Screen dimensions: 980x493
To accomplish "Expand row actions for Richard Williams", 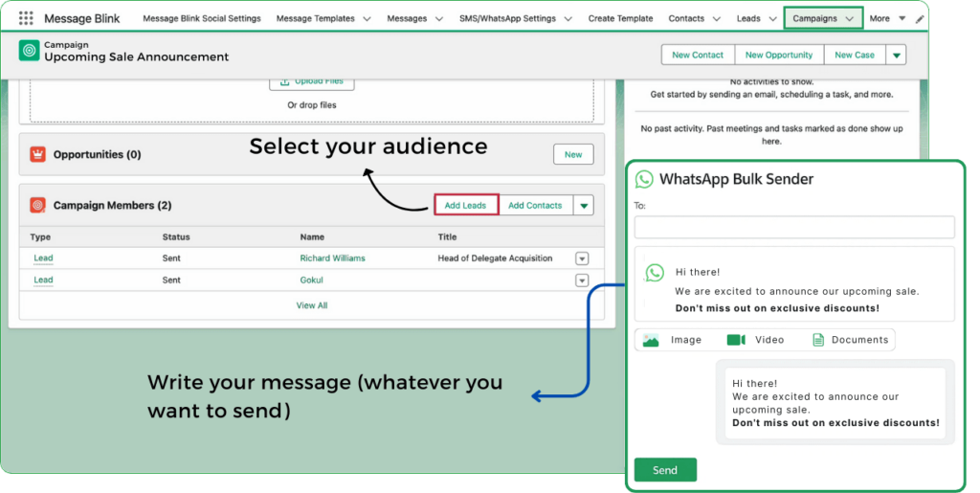I will pyautogui.click(x=581, y=258).
